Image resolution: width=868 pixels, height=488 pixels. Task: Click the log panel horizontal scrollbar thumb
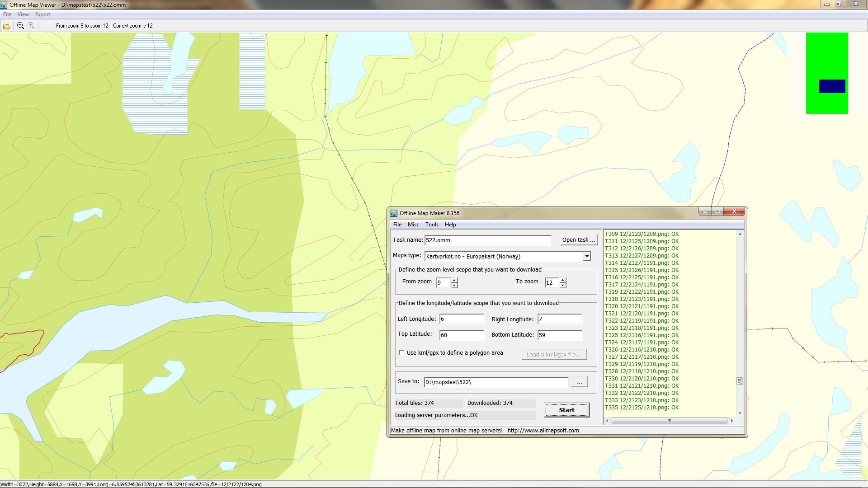(669, 421)
